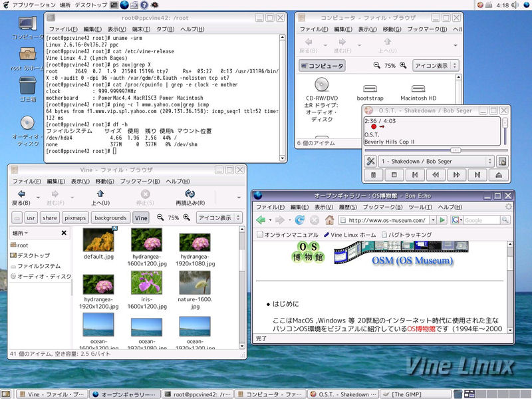Open アイコン表示 view dropdown in Vine browser

[219, 218]
